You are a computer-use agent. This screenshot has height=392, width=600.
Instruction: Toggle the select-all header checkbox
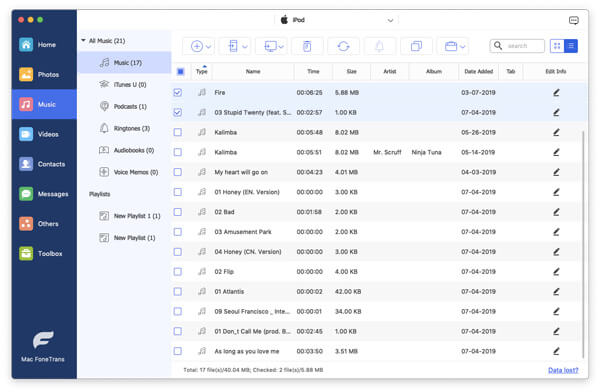click(x=181, y=72)
